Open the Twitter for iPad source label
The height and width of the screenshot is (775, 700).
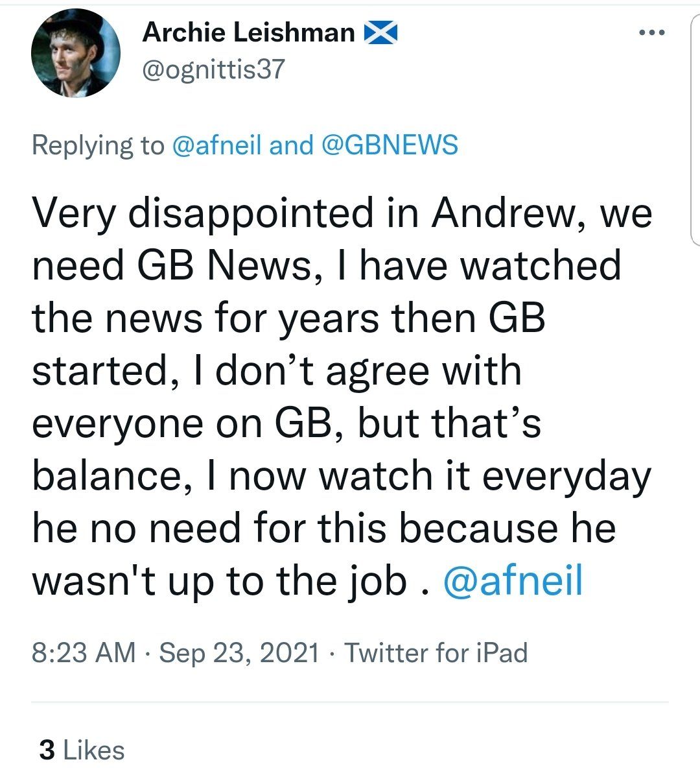[x=436, y=652]
